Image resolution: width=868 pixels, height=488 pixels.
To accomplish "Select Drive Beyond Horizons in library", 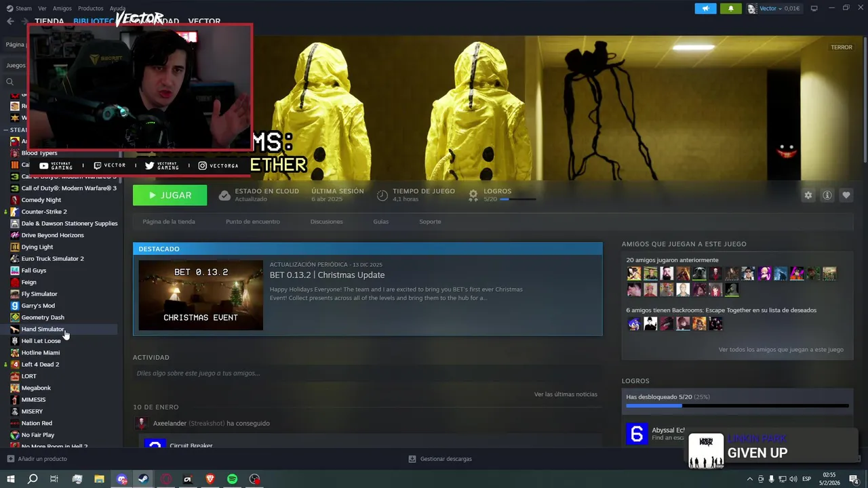I will click(x=60, y=235).
